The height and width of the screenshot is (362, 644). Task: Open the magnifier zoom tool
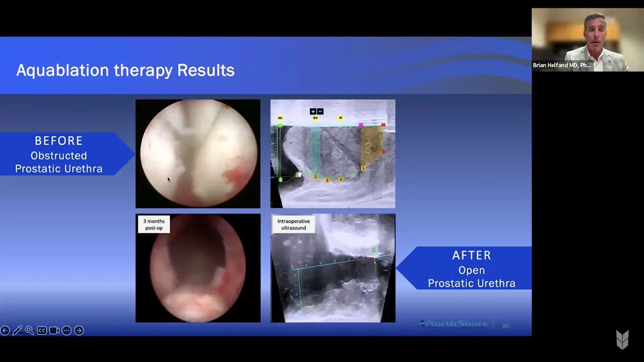click(30, 330)
